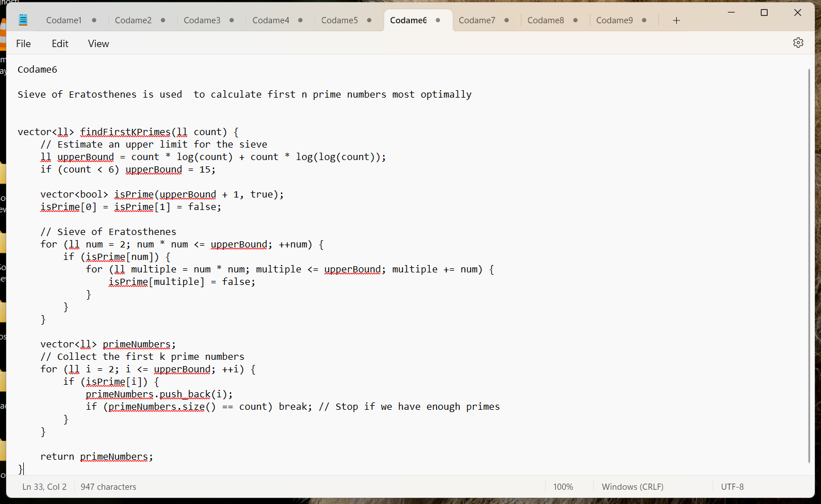The height and width of the screenshot is (504, 821).
Task: Click 'isPrime[multiple] = false;' line
Action: tap(182, 282)
